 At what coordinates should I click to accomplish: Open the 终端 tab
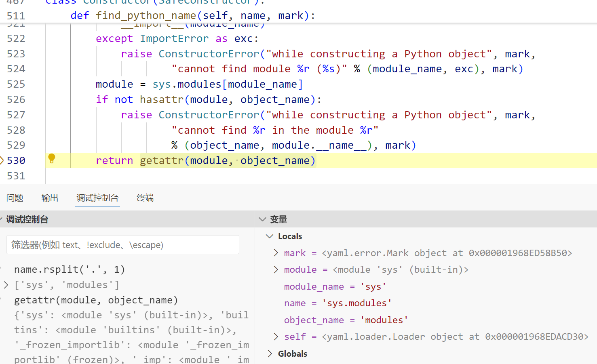coord(145,198)
